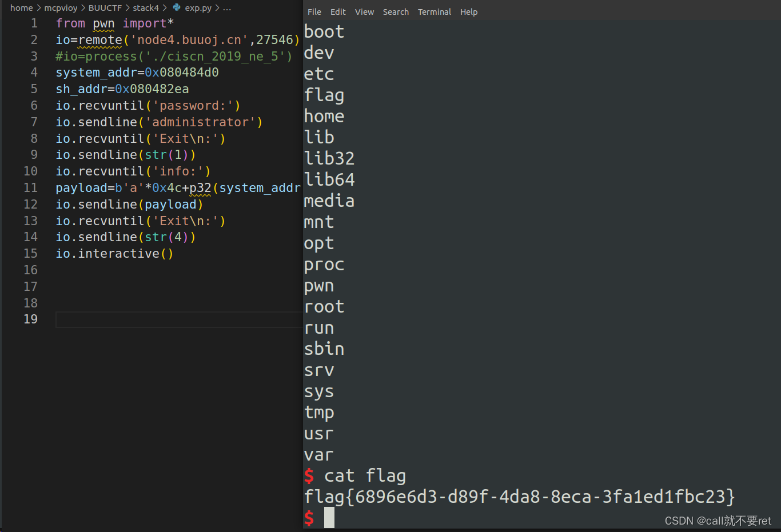Click the 'home' breadcrumb segment
The image size is (781, 532).
(22, 8)
